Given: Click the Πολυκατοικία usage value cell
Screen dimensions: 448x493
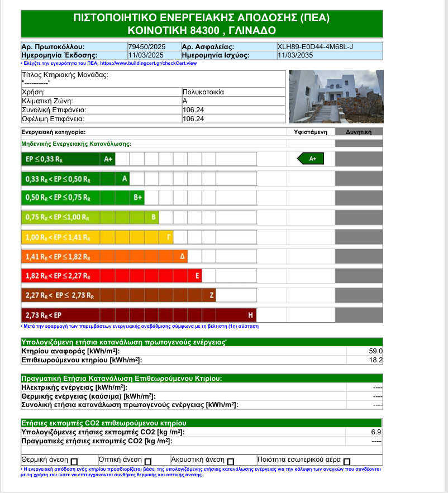Looking at the screenshot, I should (233, 92).
